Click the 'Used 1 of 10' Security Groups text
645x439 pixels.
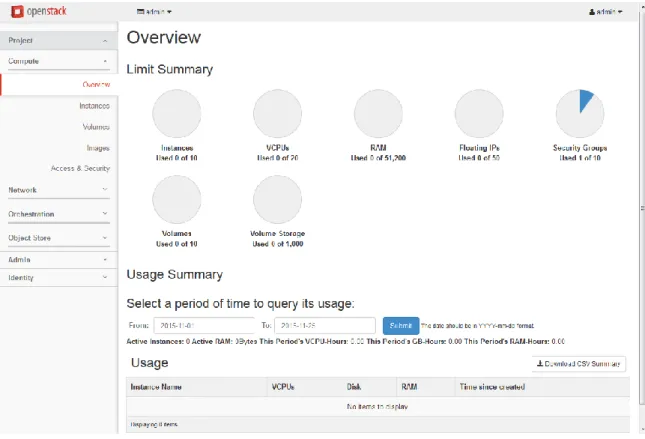click(580, 158)
